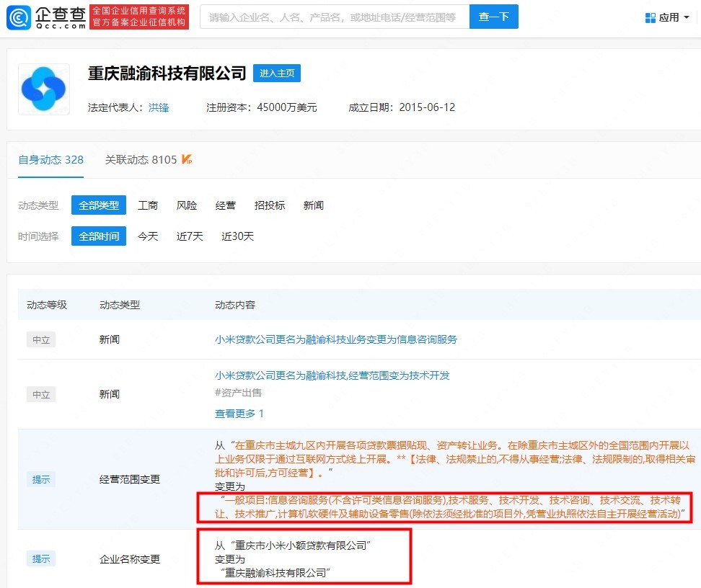Click 注册资本 45000万美元 value
Viewport: 701px width, 588px height.
(287, 107)
